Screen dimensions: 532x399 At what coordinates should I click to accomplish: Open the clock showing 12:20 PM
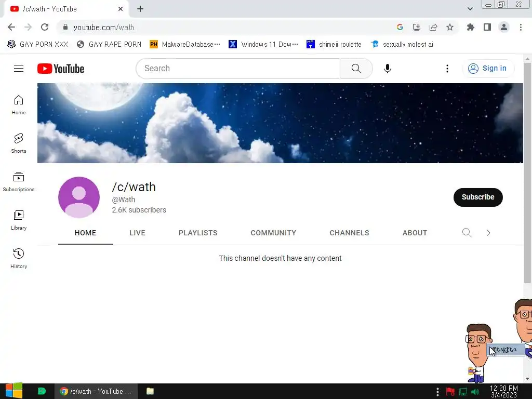504,392
